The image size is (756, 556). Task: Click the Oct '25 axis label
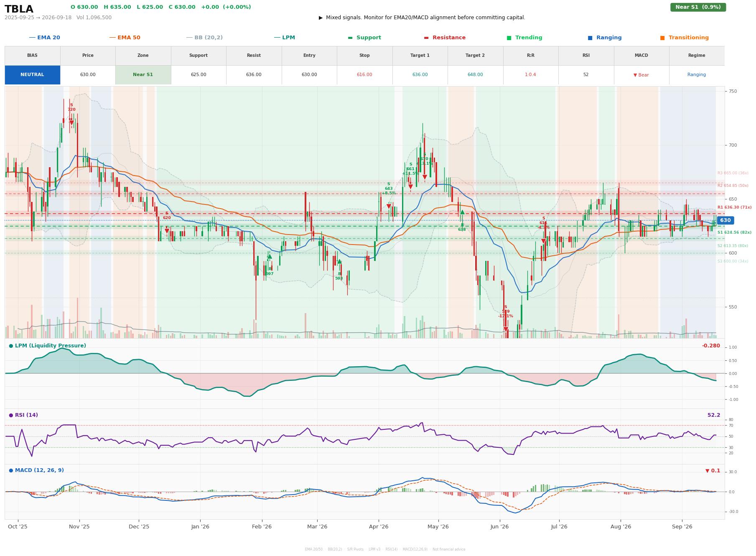[18, 527]
